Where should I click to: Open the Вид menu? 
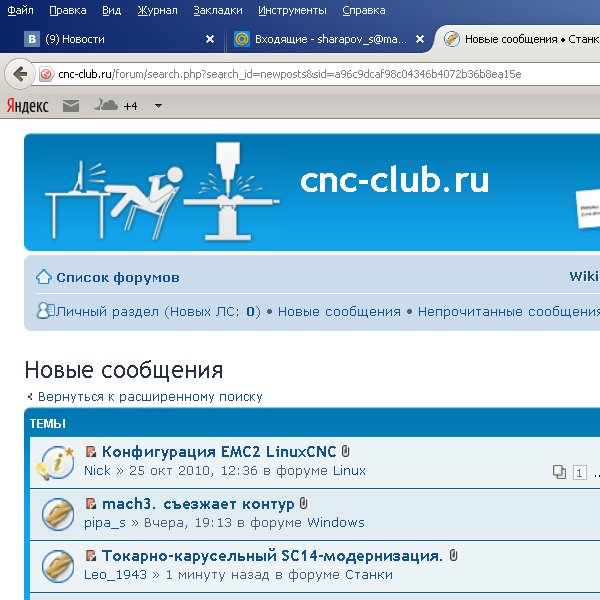point(111,10)
